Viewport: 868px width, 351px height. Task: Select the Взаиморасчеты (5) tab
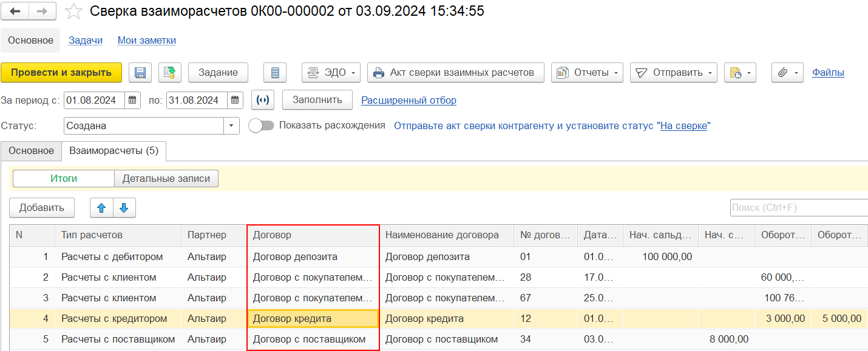click(114, 151)
